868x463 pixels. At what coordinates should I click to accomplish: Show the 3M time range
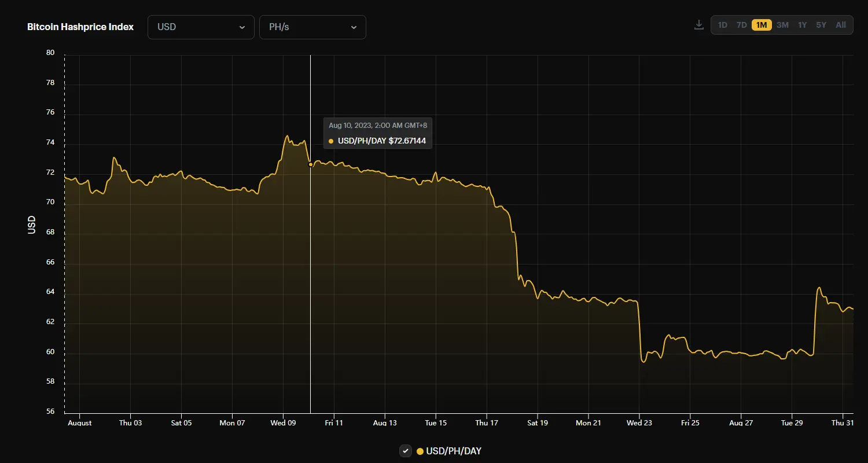tap(782, 25)
